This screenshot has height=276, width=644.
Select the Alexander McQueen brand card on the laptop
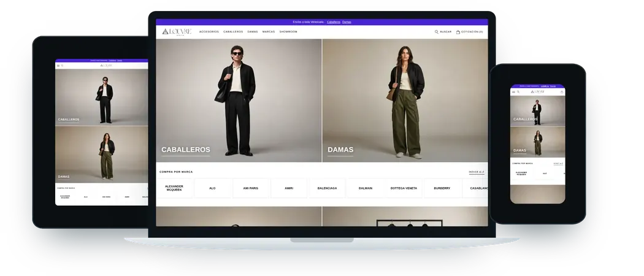174,188
